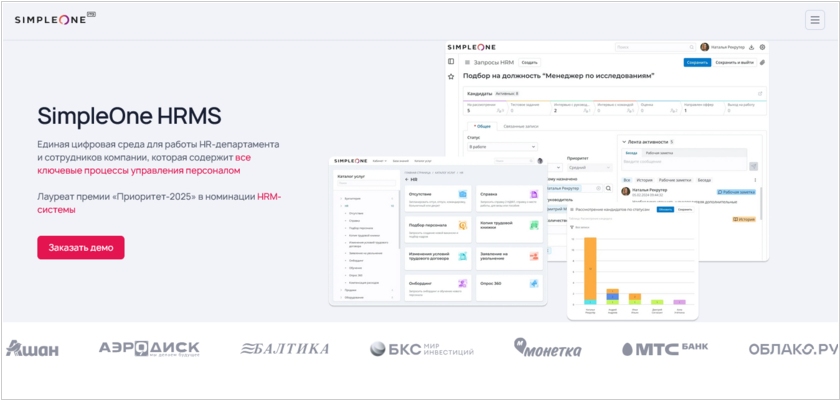Expand the Продажи category in catalog tree

341,290
